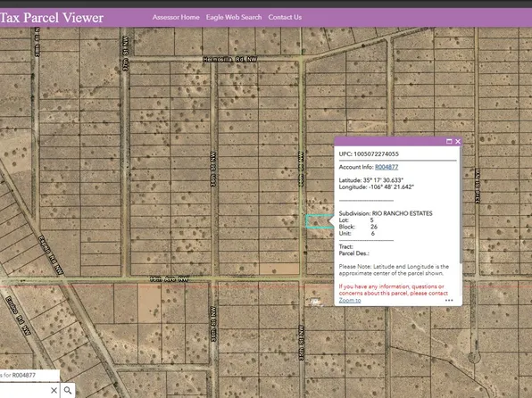Image resolution: width=532 pixels, height=398 pixels.
Task: Click the Encino Rd NW road label
Action: click(x=18, y=316)
